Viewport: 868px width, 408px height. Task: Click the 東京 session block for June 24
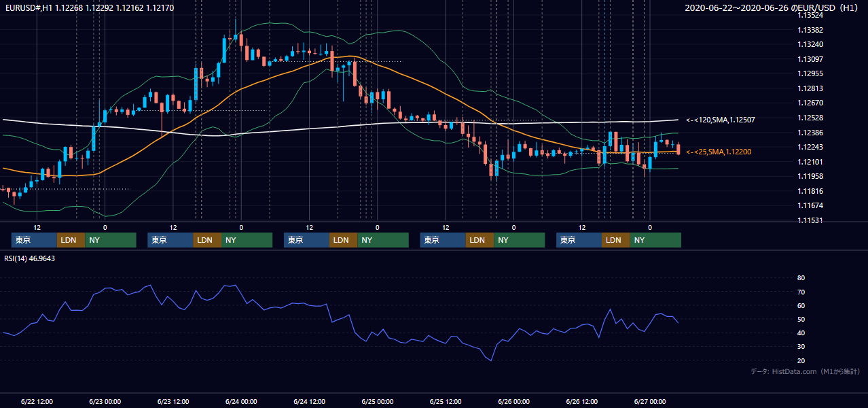(306, 240)
